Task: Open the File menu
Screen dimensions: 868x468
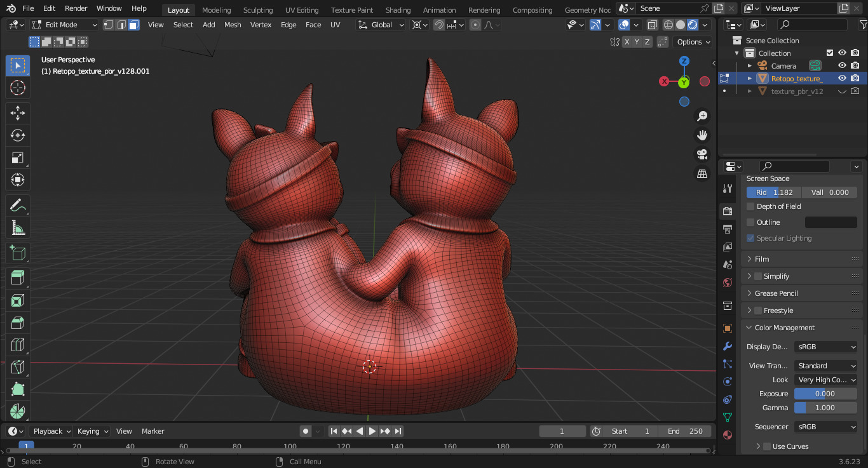Action: click(28, 8)
